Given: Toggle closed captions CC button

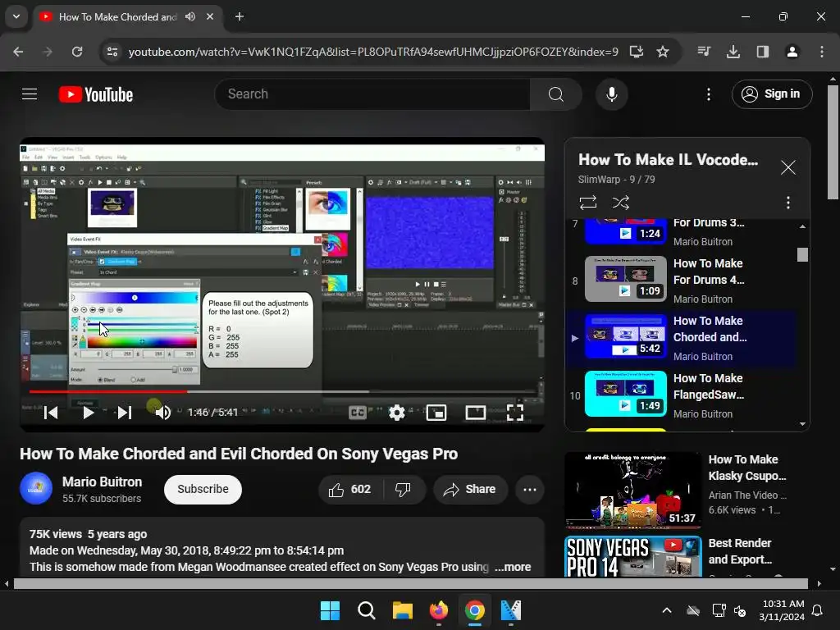Looking at the screenshot, I should [358, 413].
